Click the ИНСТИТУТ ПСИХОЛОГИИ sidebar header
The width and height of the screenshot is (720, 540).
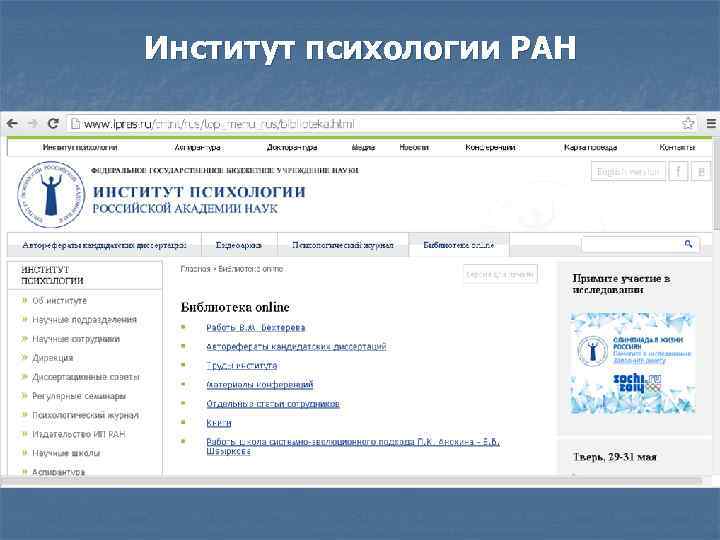(x=52, y=275)
